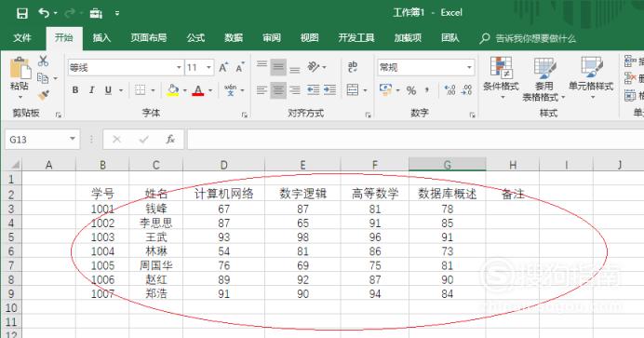Switch to the 插入 Insert tab

pyautogui.click(x=101, y=38)
